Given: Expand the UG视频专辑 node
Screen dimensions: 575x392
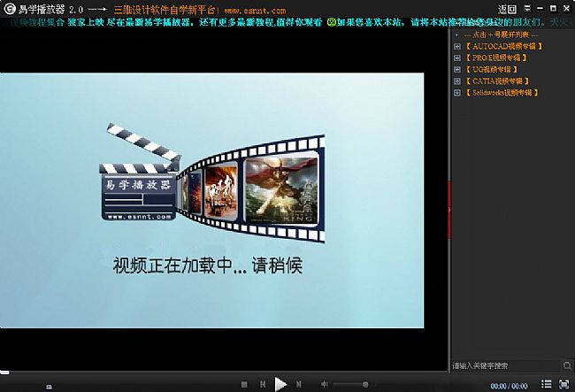Looking at the screenshot, I should pyautogui.click(x=457, y=69).
